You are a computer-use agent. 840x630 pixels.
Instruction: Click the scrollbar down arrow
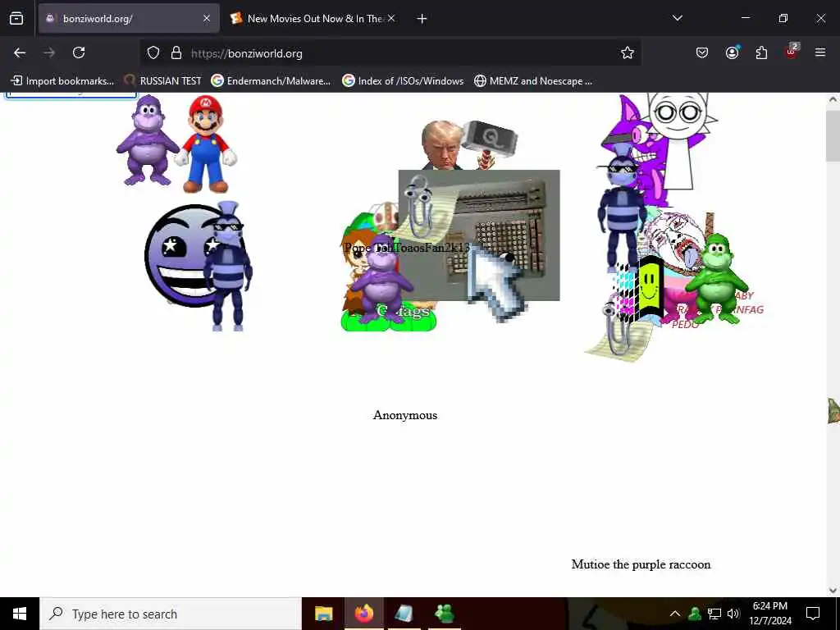pyautogui.click(x=833, y=591)
